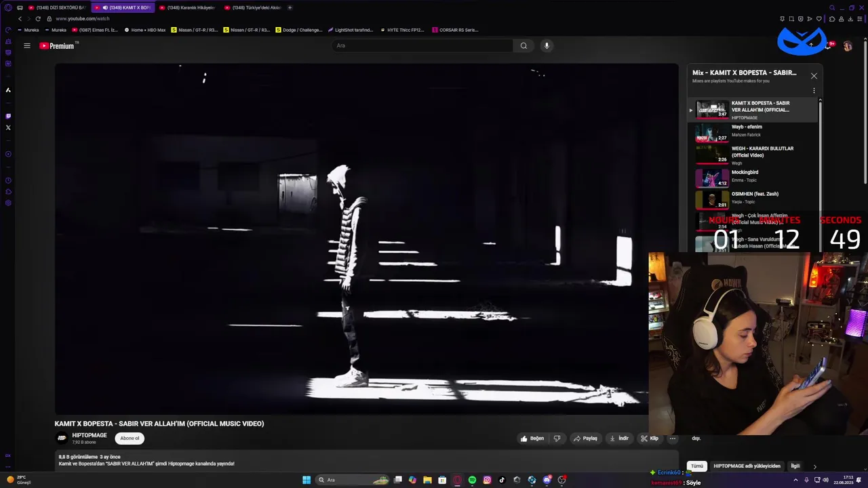This screenshot has height=488, width=868.
Task: Go forward with the browser forward arrow
Action: [x=28, y=19]
